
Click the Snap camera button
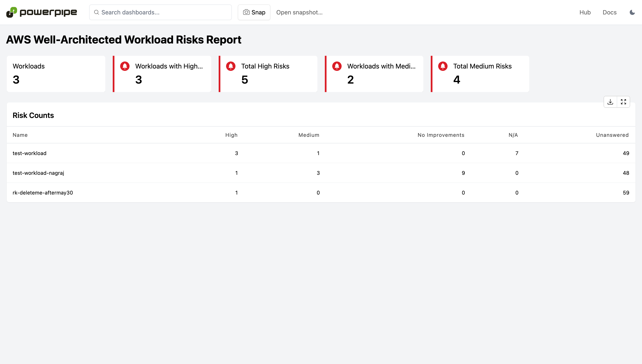(x=254, y=12)
